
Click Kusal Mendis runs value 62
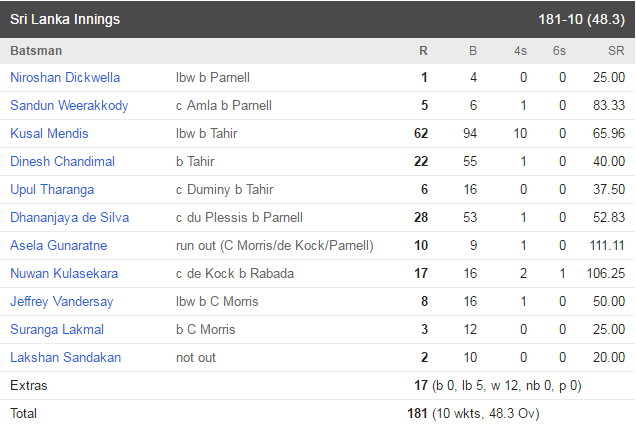pos(421,133)
